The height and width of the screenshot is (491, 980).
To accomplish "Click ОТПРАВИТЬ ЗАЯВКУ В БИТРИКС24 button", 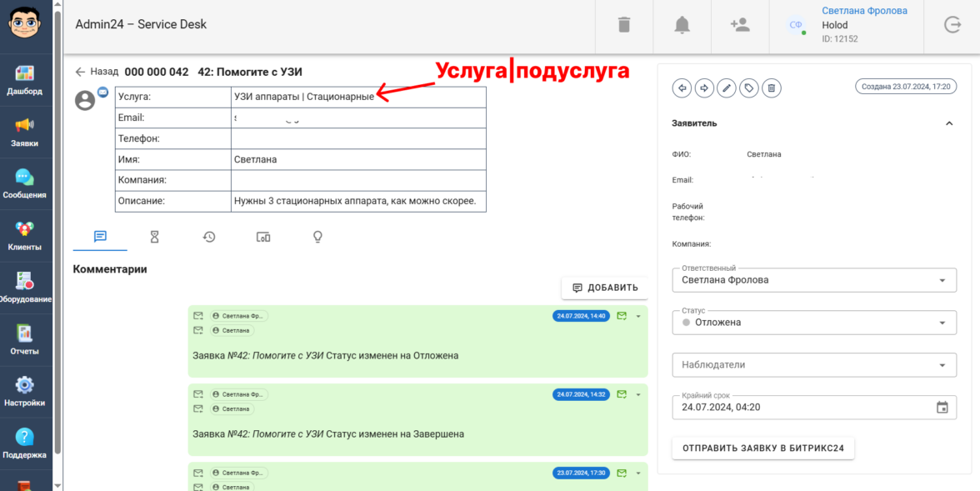I will pos(763,448).
